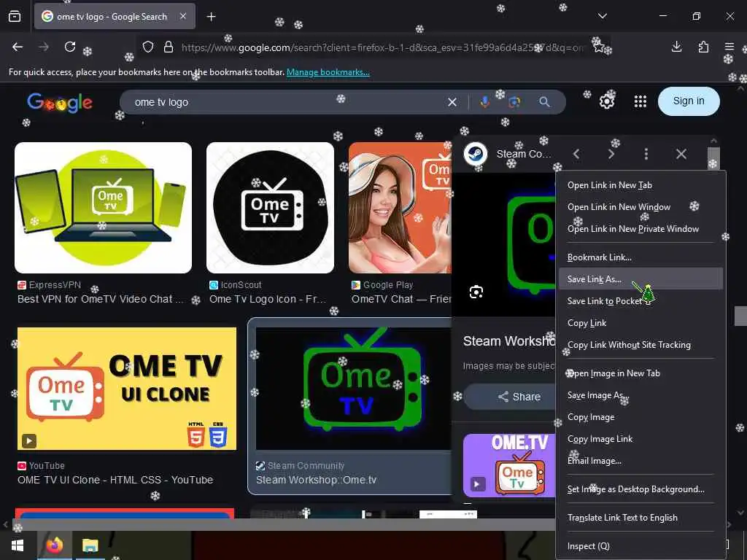Image resolution: width=747 pixels, height=560 pixels.
Task: Search by image with Google Lens
Action: pyautogui.click(x=514, y=102)
